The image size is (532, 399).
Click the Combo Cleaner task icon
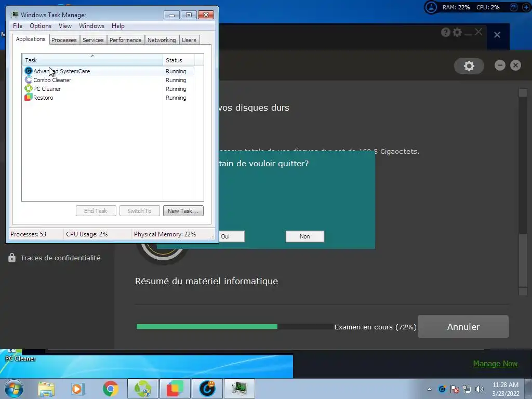point(29,79)
